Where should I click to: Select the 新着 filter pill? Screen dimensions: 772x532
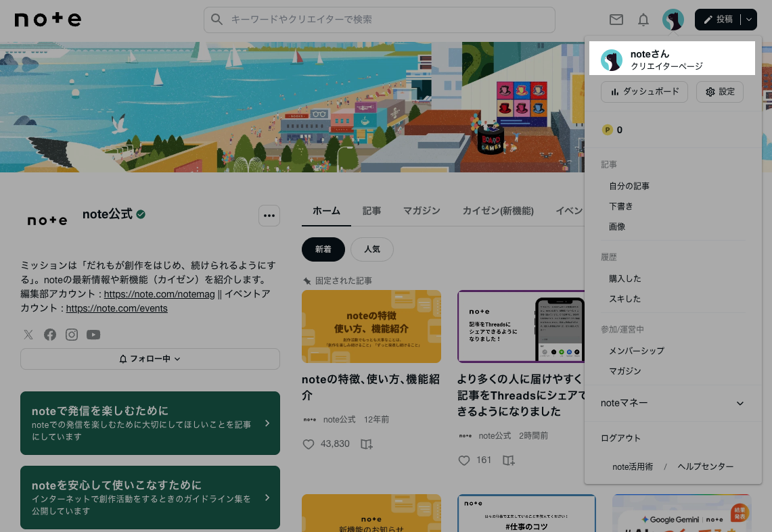(x=323, y=249)
